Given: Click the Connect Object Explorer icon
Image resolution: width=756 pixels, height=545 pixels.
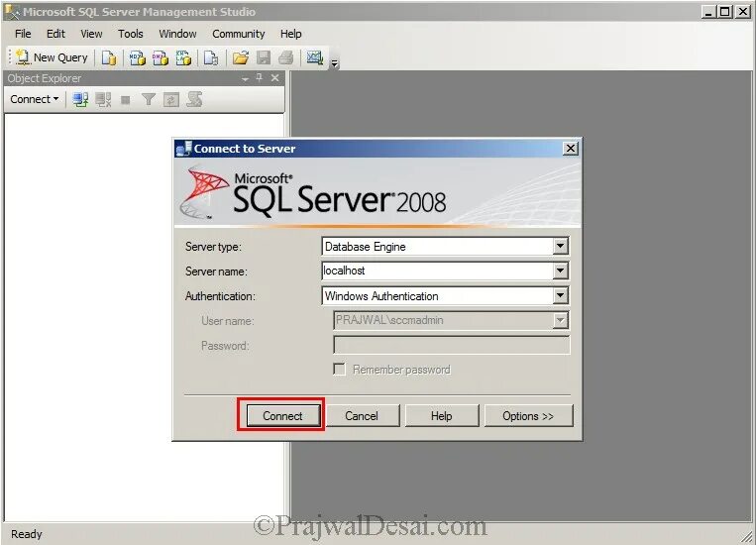Looking at the screenshot, I should (80, 99).
